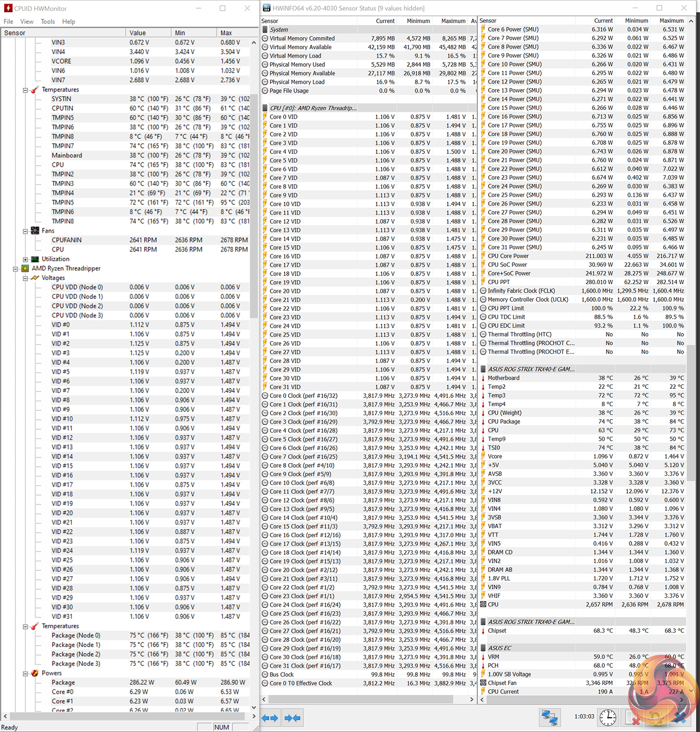Click the Value column header in HWMonitor
700x732 pixels.
click(x=148, y=33)
